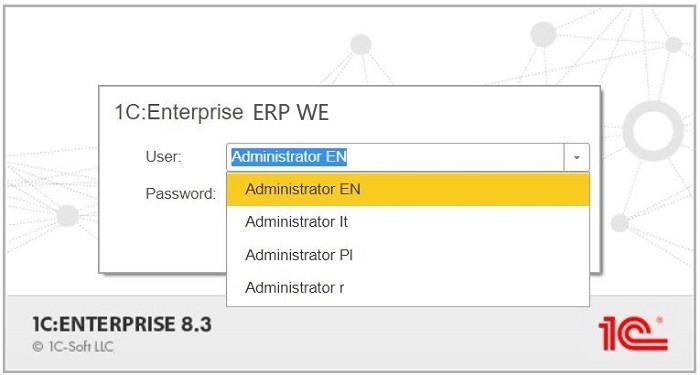Click the User: field label
This screenshot has height=375, width=700.
coord(163,157)
